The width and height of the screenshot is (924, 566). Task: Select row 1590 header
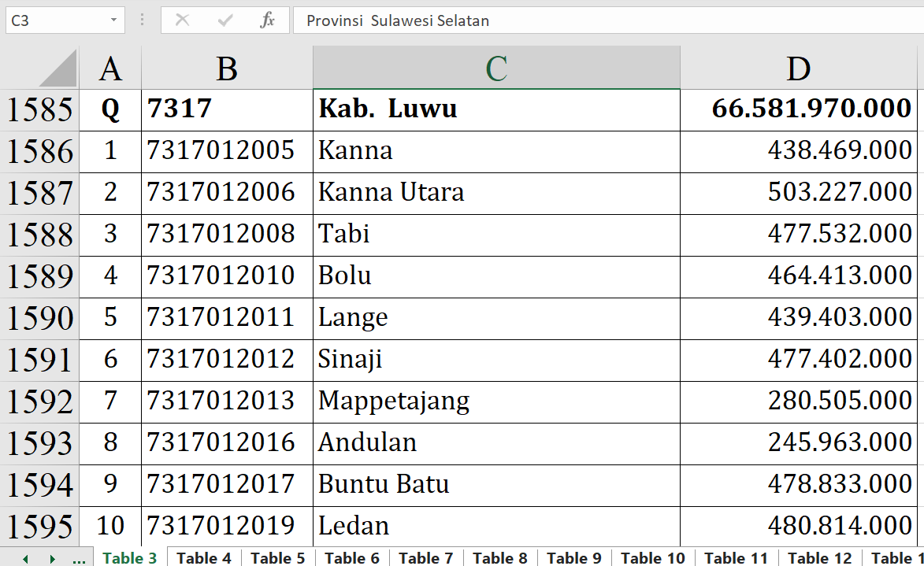39,318
